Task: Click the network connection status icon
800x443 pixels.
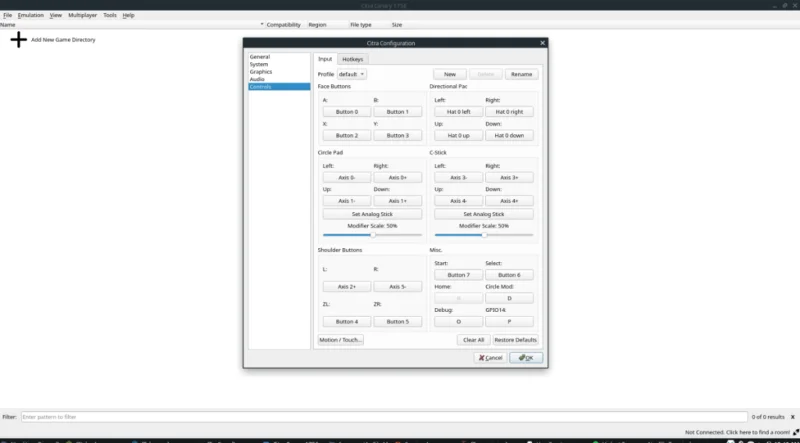Action: [x=795, y=432]
